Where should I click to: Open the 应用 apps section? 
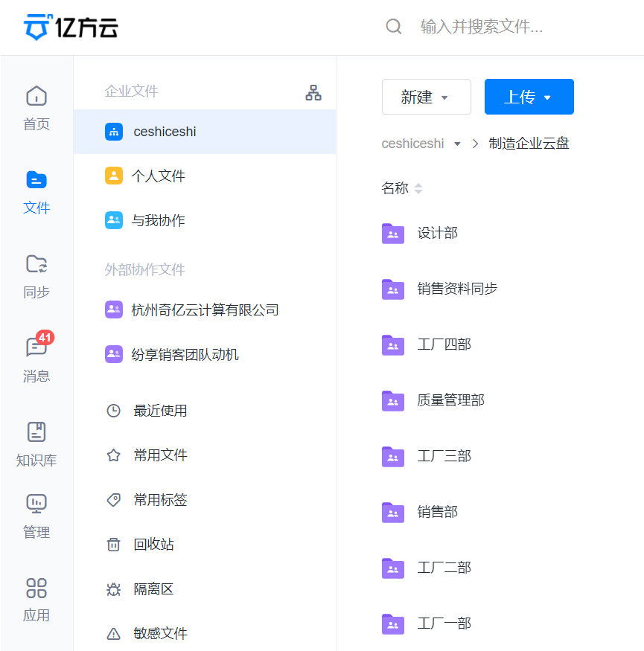tap(36, 599)
